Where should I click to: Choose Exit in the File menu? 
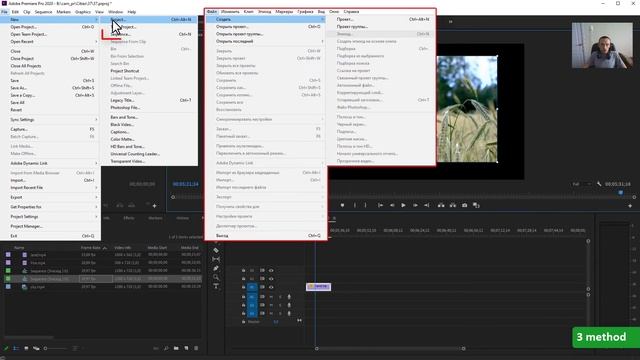51,236
